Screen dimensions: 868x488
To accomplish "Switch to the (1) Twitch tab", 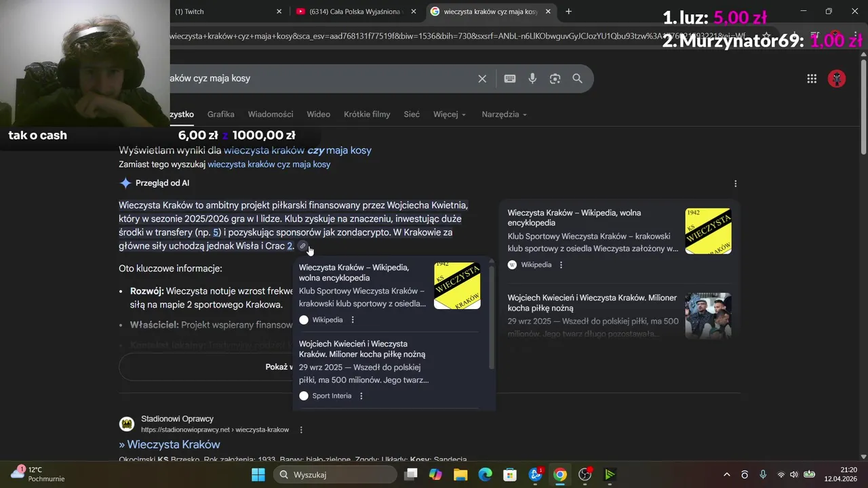I will click(224, 12).
